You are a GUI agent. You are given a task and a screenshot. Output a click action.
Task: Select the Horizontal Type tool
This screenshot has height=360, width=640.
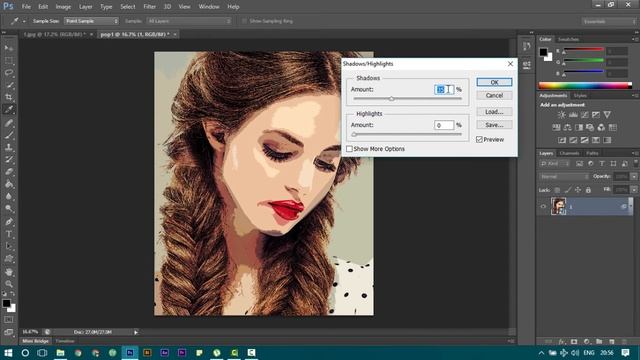[x=9, y=234]
